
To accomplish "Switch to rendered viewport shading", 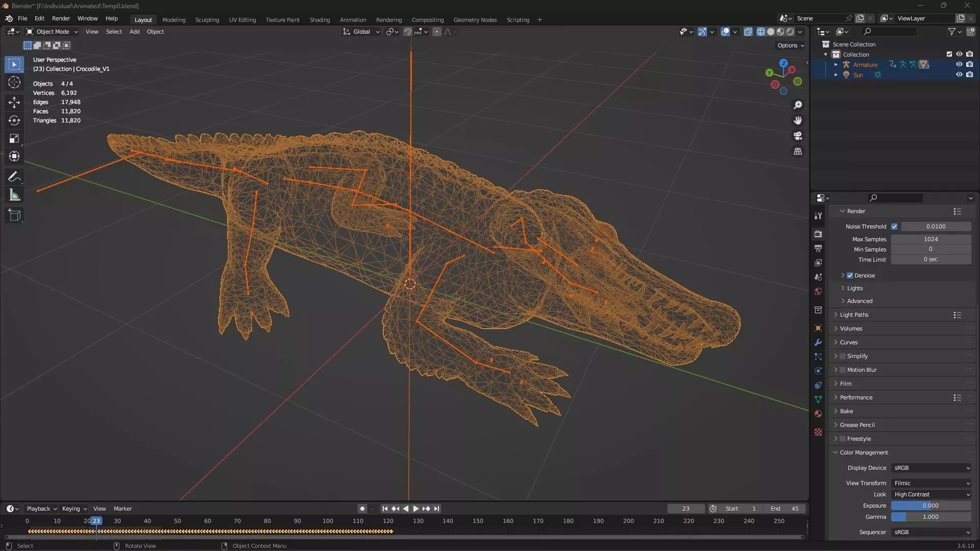I will coord(790,32).
